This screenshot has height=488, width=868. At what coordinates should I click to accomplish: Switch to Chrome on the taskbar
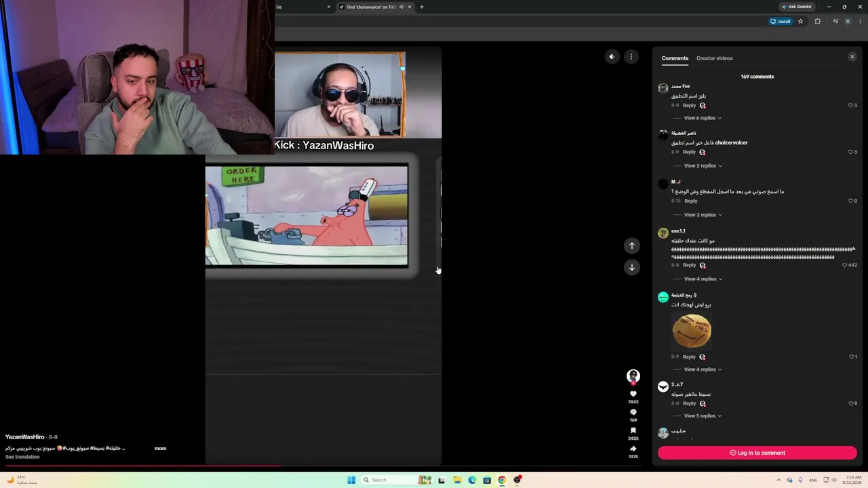[x=502, y=480]
